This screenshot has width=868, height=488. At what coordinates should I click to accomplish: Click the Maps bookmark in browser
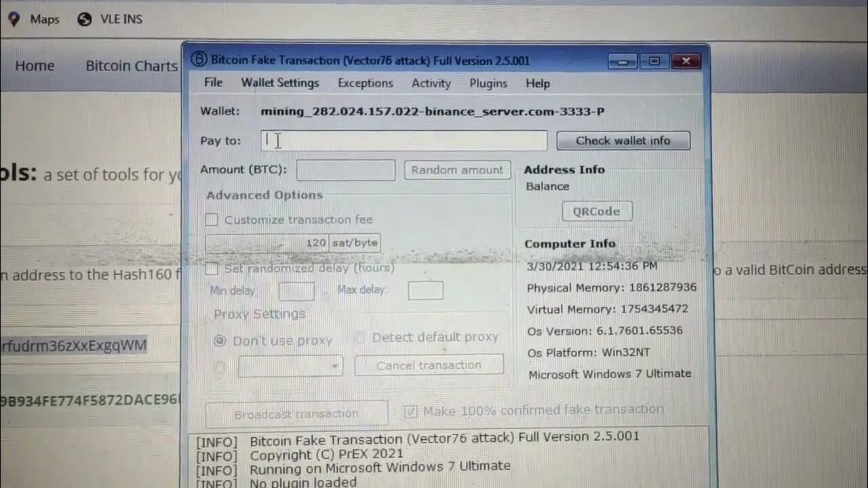45,20
